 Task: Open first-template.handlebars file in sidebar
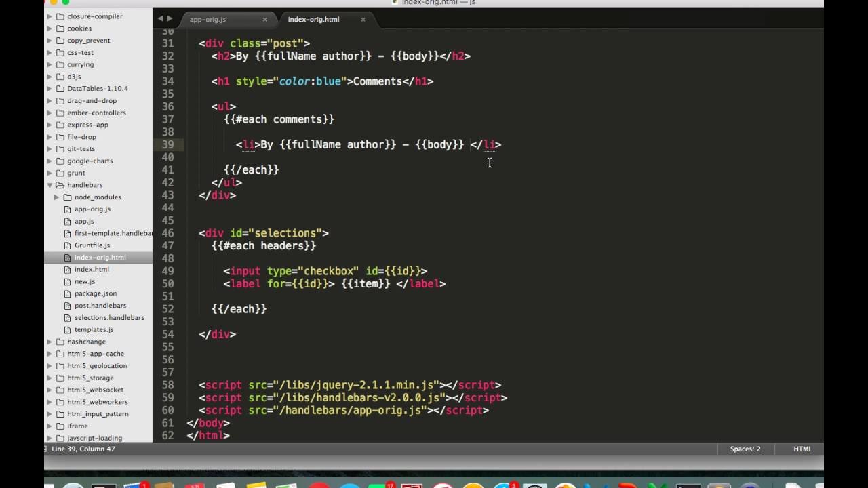coord(113,233)
